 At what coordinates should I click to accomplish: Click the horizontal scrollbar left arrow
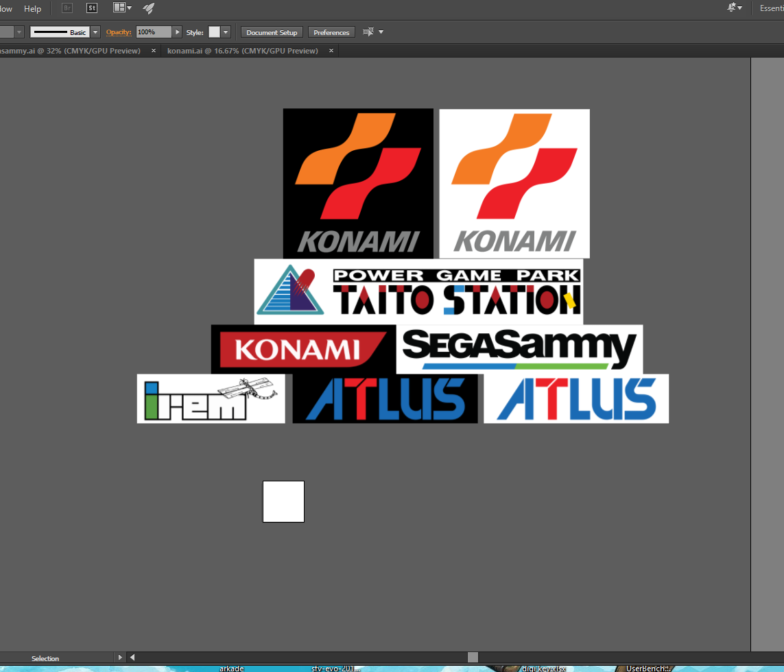(132, 658)
